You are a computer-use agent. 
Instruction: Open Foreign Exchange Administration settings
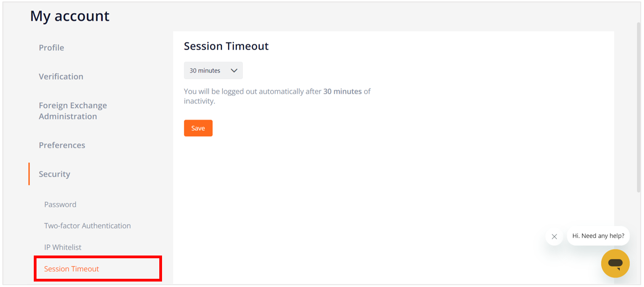coord(73,111)
